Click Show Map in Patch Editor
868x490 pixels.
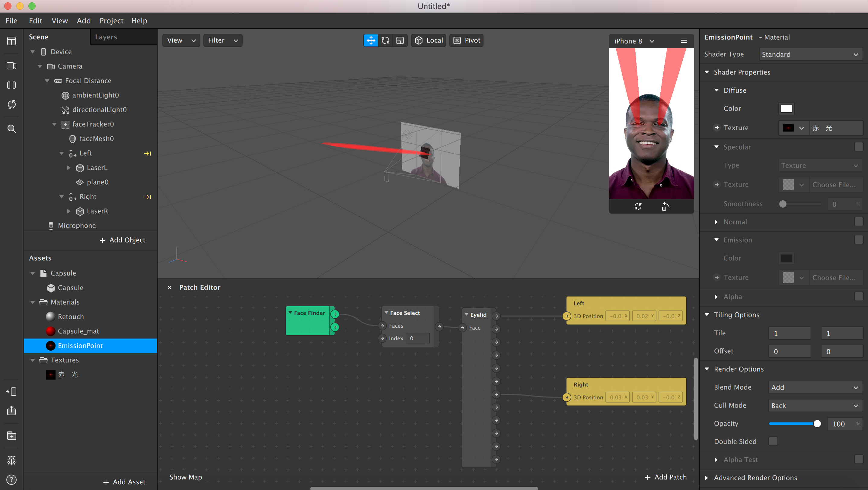pos(186,477)
